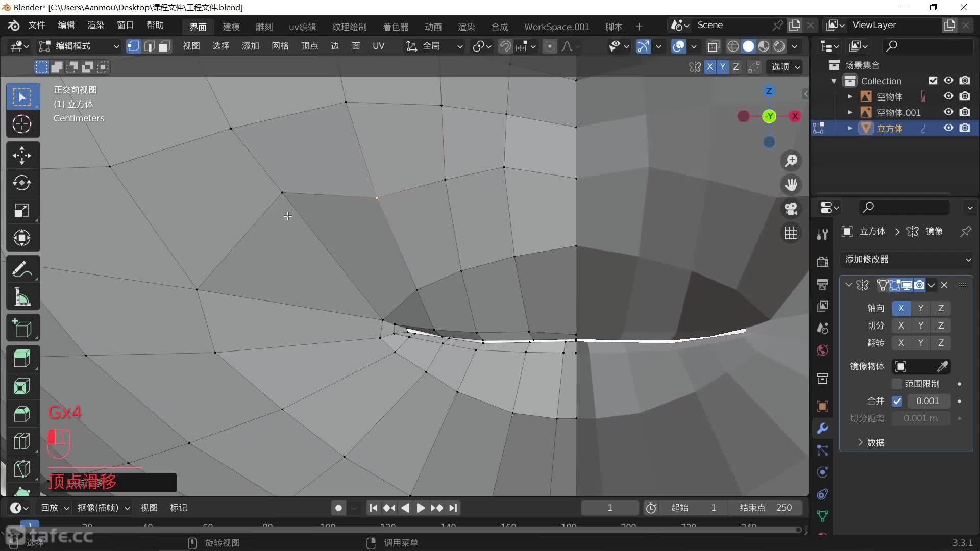This screenshot has height=551, width=980.
Task: Click the 结束点 250 end frame field
Action: point(766,508)
